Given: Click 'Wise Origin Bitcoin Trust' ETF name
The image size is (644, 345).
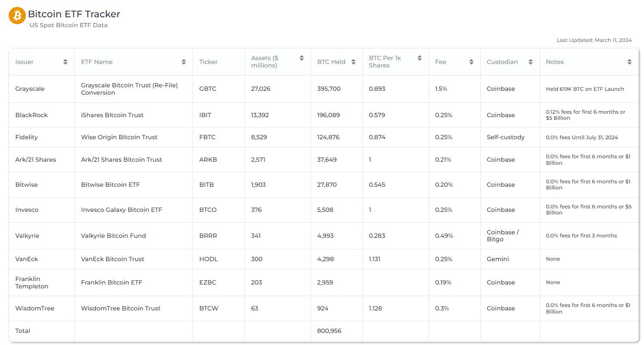Looking at the screenshot, I should point(119,137).
